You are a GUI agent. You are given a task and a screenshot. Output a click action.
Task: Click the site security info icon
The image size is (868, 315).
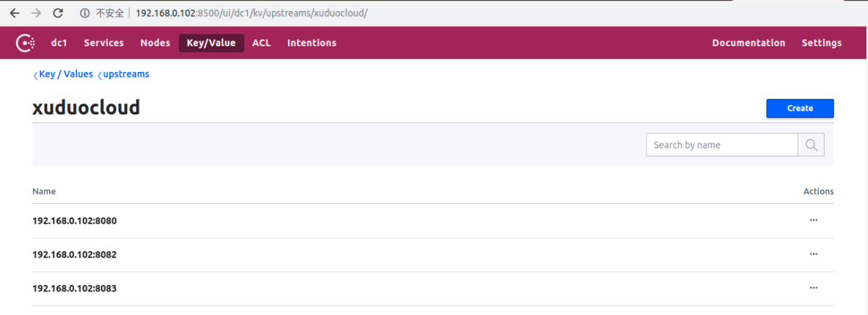(85, 13)
